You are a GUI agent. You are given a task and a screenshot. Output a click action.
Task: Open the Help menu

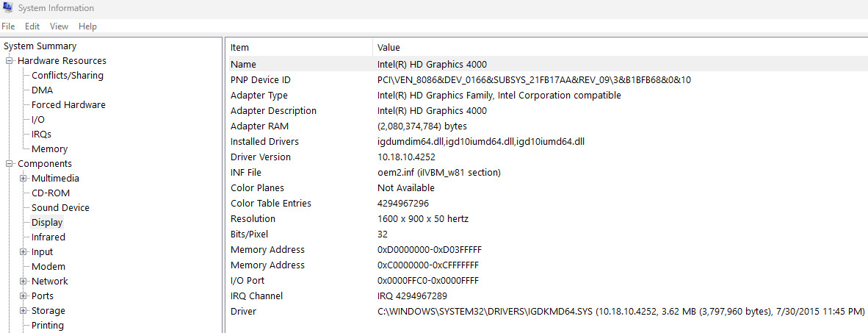87,26
